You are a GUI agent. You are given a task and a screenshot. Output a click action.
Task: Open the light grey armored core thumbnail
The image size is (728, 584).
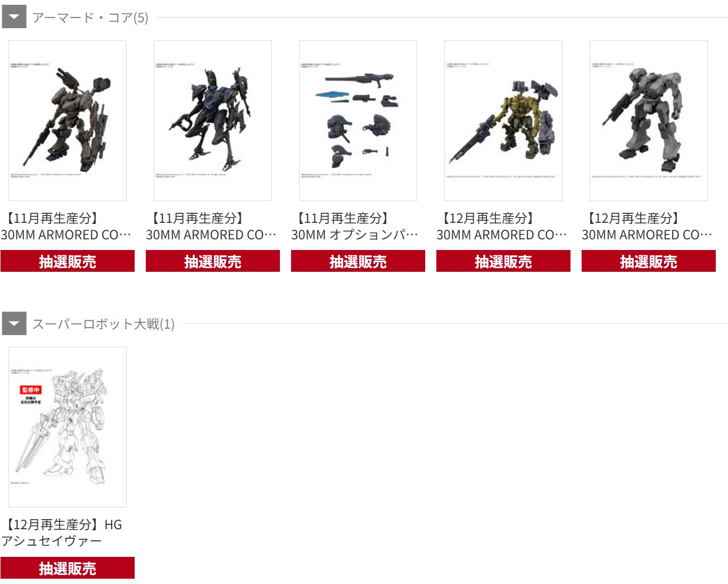coord(649,121)
